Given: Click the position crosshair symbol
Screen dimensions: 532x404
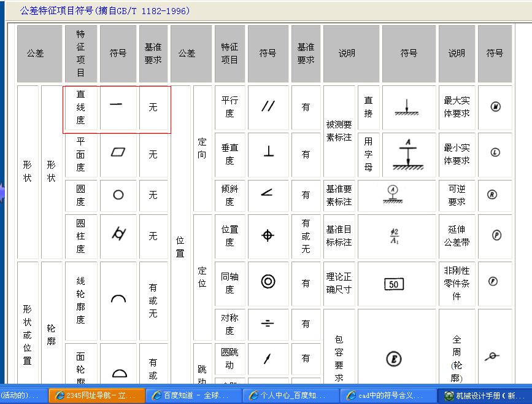Looking at the screenshot, I should 268,235.
